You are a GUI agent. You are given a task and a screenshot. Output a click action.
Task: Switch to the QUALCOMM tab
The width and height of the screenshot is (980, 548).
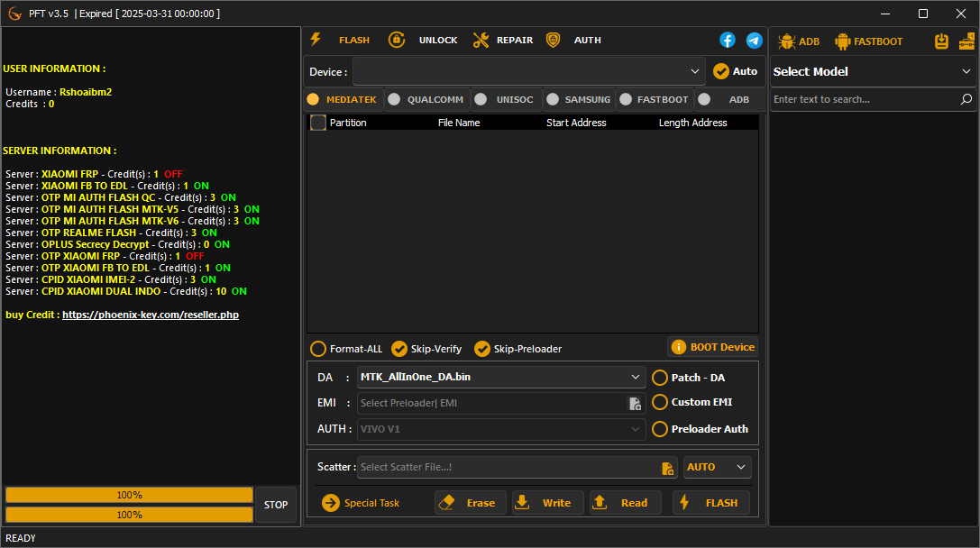click(x=433, y=99)
